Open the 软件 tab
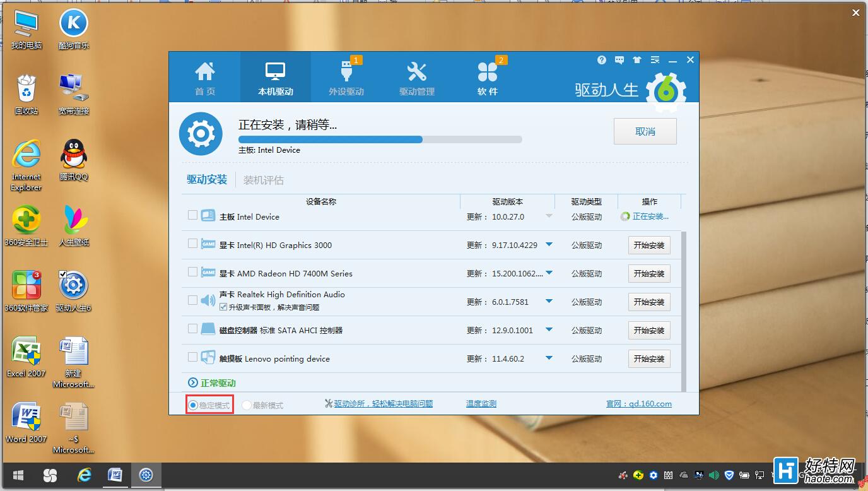 [x=488, y=77]
